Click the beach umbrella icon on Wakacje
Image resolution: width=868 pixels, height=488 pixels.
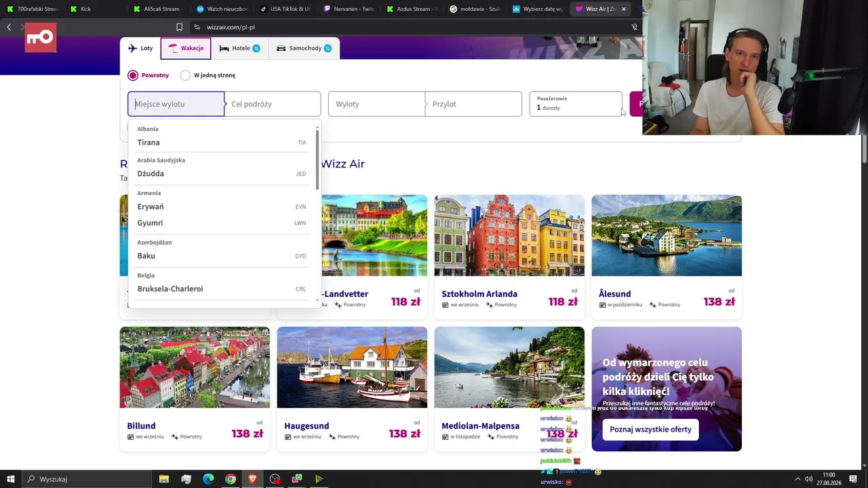pos(173,48)
